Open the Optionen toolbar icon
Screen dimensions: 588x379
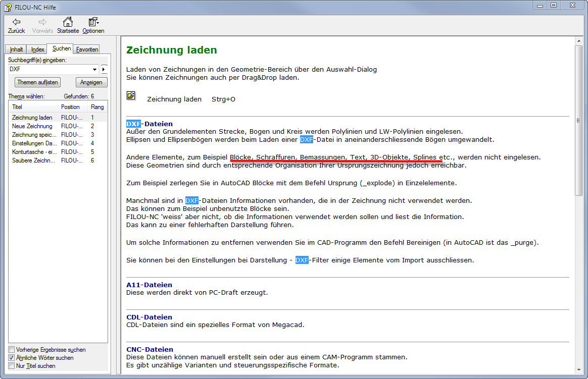[93, 25]
